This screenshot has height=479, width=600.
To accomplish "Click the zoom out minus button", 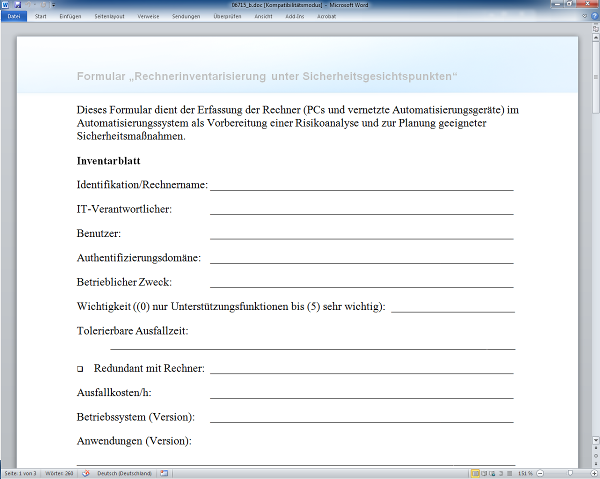I will point(539,473).
